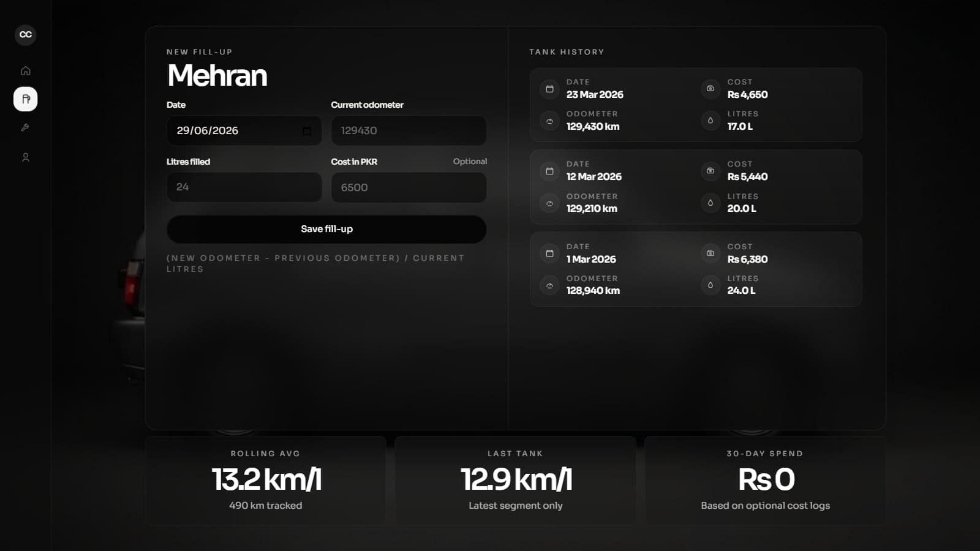Click the 17.0 L litres value
Image resolution: width=980 pixels, height=551 pixels.
pyautogui.click(x=740, y=126)
